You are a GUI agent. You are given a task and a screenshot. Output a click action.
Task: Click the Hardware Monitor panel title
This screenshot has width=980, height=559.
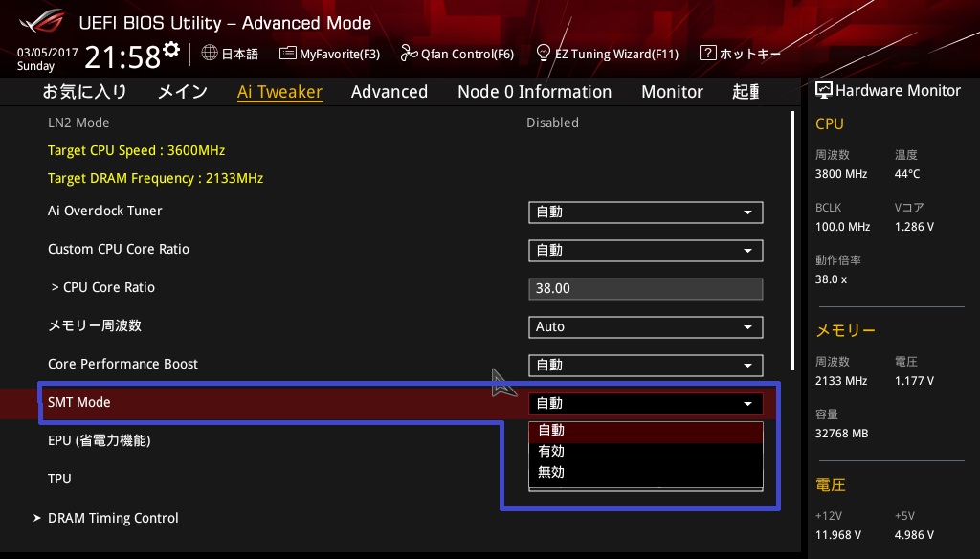898,91
